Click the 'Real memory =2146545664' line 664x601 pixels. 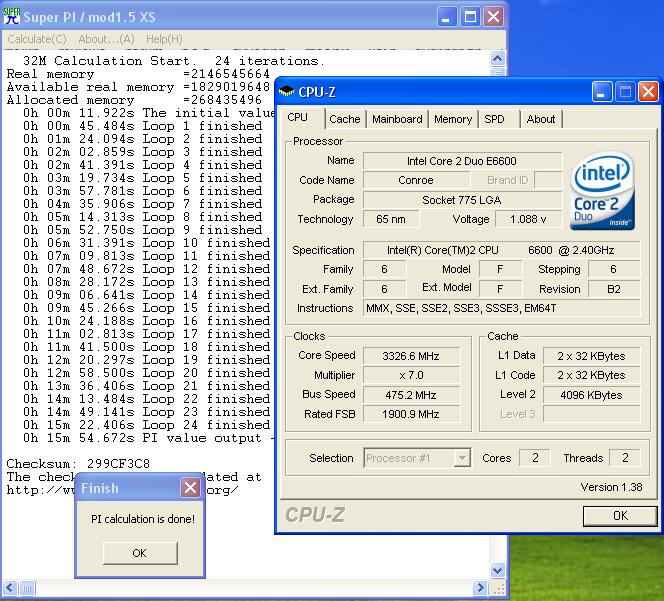pyautogui.click(x=138, y=74)
